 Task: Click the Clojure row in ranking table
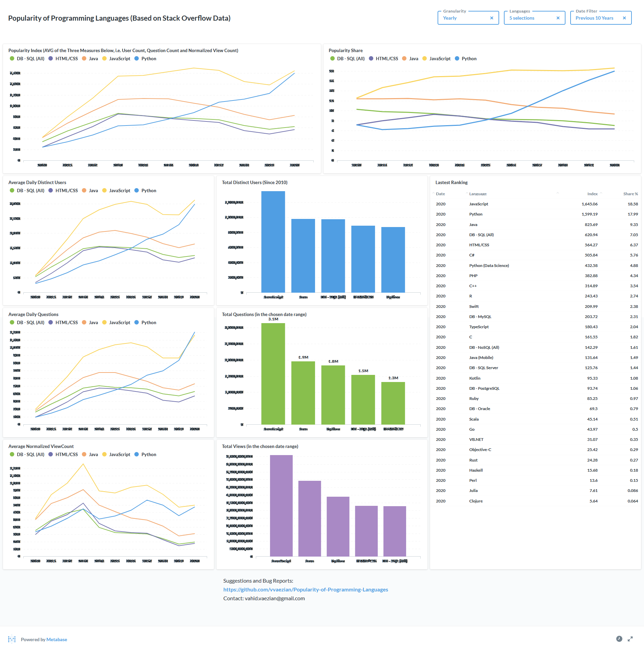(535, 501)
